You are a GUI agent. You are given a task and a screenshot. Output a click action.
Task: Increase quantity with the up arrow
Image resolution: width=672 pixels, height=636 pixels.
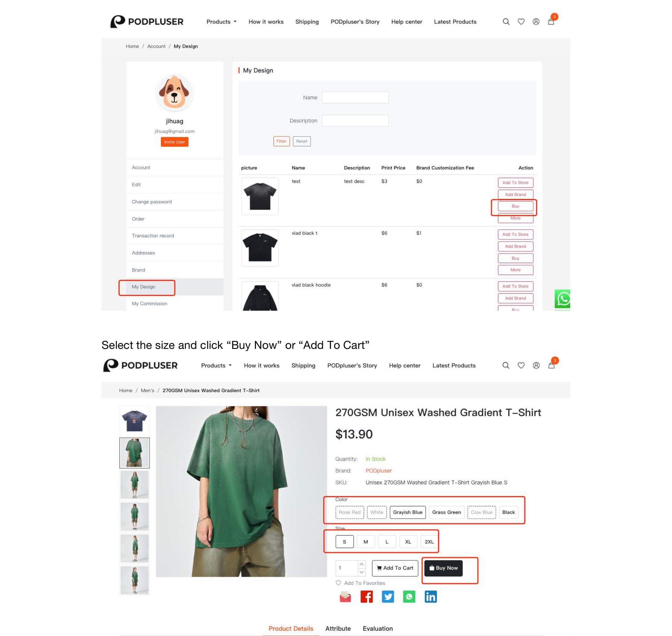pyautogui.click(x=361, y=564)
